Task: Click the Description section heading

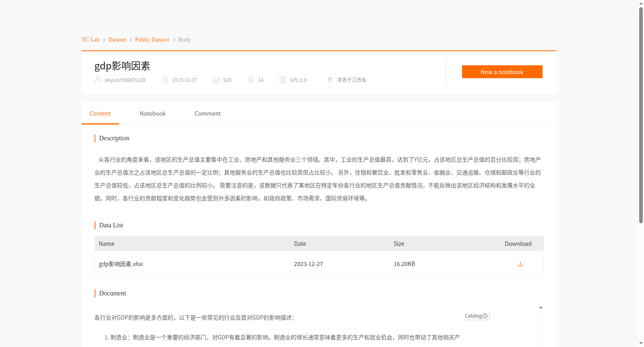Action: tap(114, 138)
